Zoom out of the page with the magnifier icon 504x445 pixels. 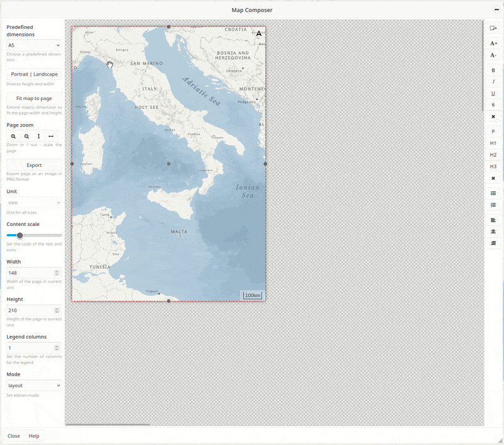pyautogui.click(x=26, y=136)
